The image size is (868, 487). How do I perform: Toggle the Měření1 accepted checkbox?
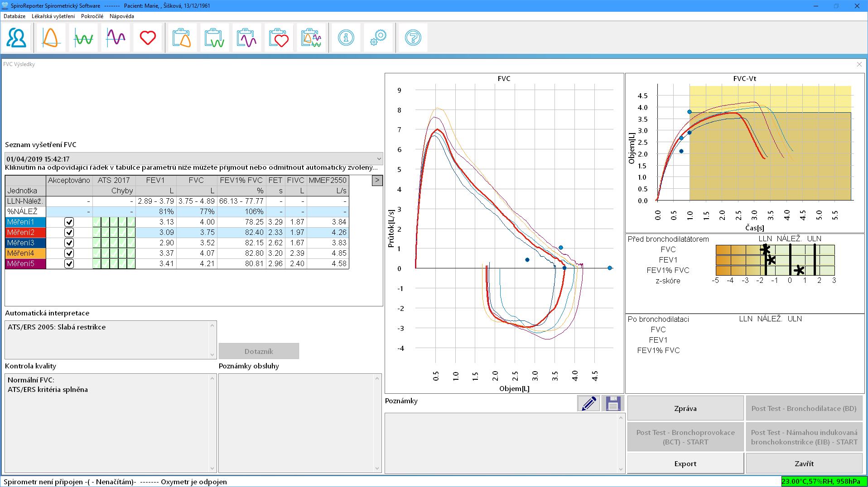(69, 222)
